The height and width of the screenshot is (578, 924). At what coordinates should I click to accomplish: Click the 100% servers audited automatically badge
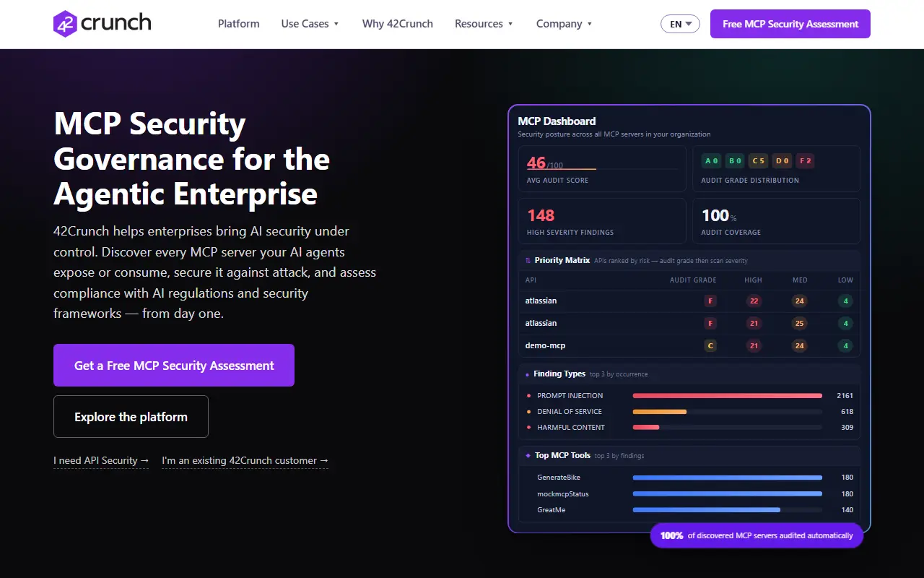[x=757, y=535]
